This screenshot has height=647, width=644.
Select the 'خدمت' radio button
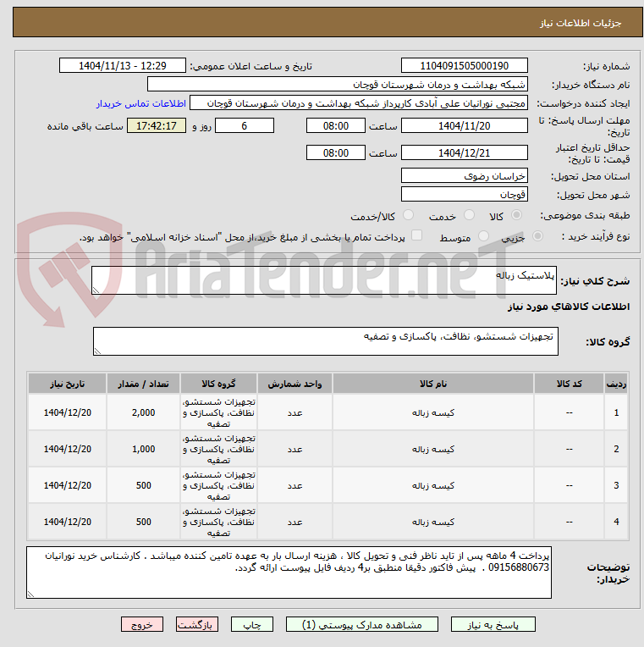469,215
